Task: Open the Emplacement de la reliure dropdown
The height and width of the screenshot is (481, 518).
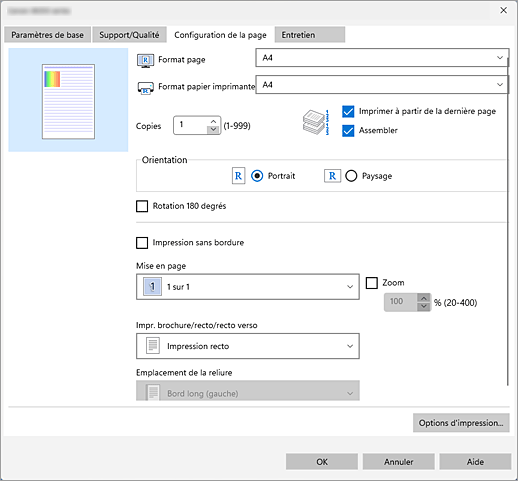Action: tap(248, 391)
